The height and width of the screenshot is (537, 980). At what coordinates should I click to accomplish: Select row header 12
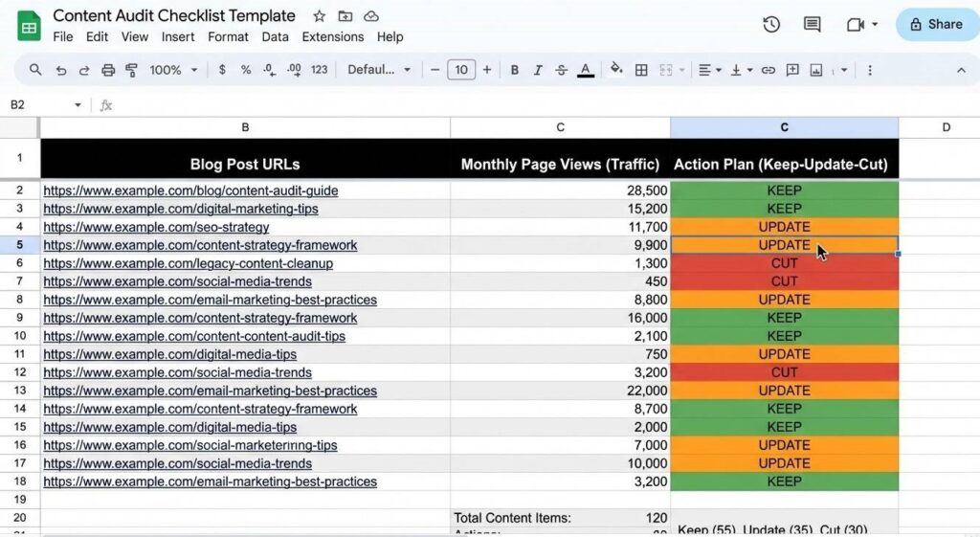(x=20, y=372)
